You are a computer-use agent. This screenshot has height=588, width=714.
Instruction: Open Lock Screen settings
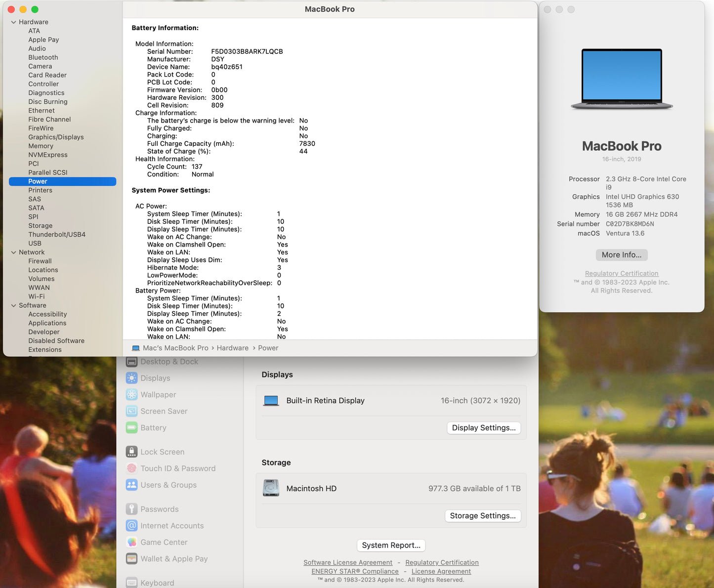coord(162,451)
